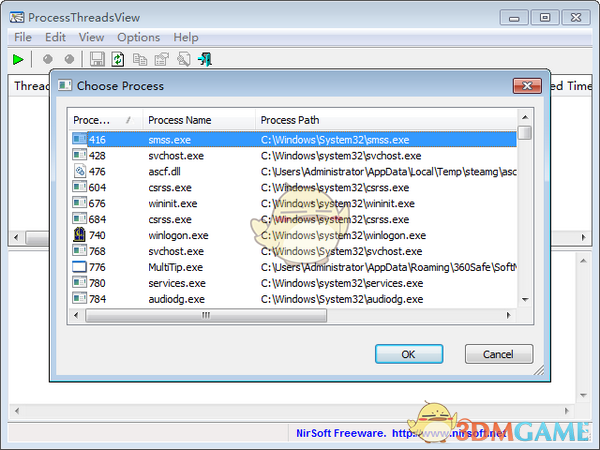Click the ProcessThreadsView app icon in title bar
This screenshot has height=450, width=600.
[x=17, y=18]
